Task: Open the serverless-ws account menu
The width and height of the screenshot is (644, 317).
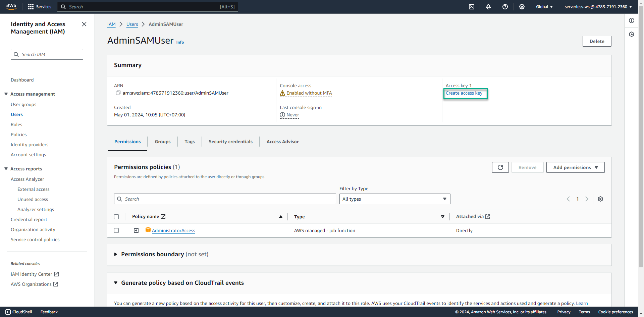Action: coord(598,7)
